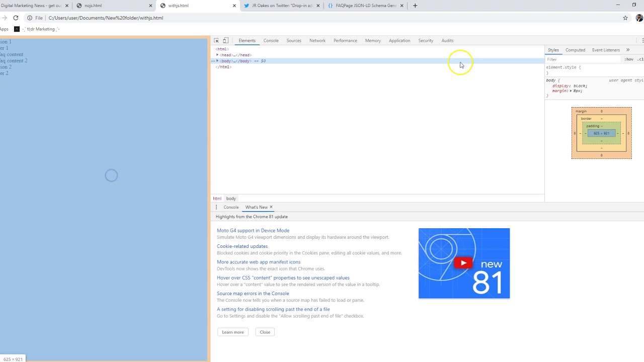644x362 pixels.
Task: Click the file info icon in address bar
Action: (30, 18)
